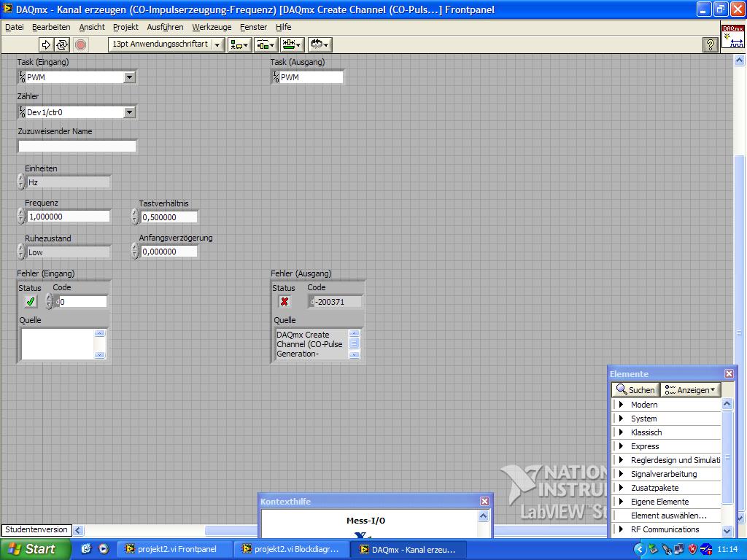This screenshot has height=560, width=747.
Task: Open the font selector 13pt Anwendungsschriftart
Action: pyautogui.click(x=166, y=44)
